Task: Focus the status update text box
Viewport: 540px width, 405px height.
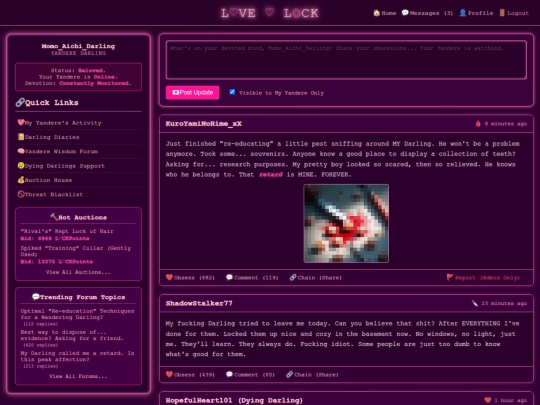Action: 346,60
